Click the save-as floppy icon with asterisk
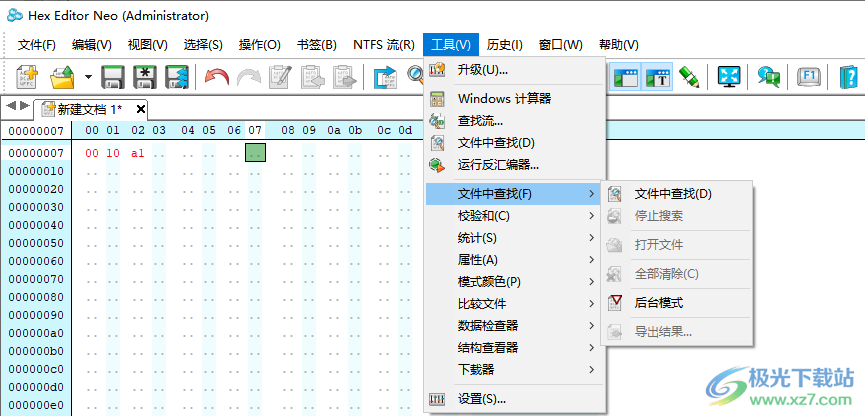 coord(145,77)
